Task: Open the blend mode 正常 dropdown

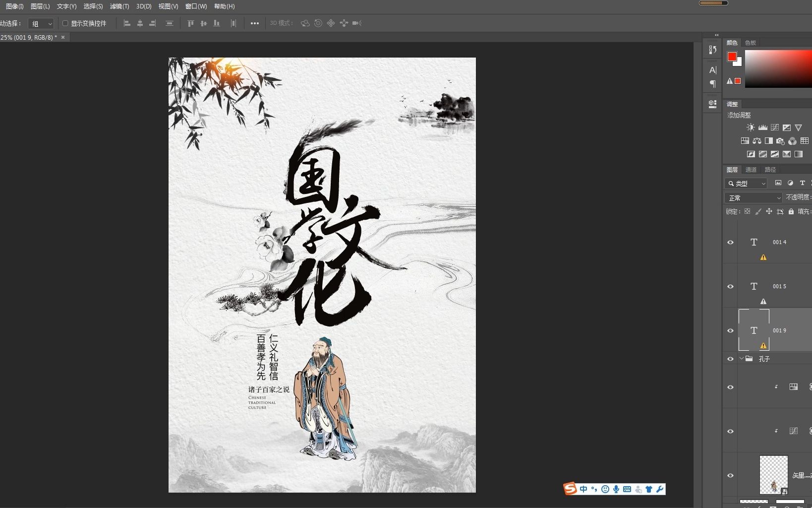Action: tap(753, 198)
